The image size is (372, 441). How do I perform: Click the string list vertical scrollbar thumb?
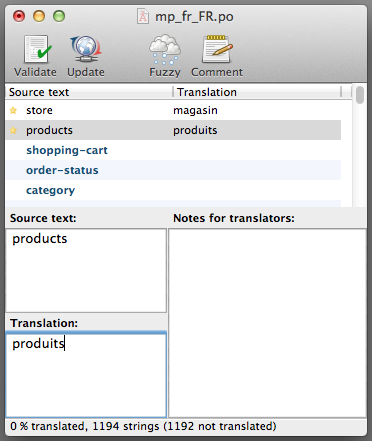(x=360, y=95)
